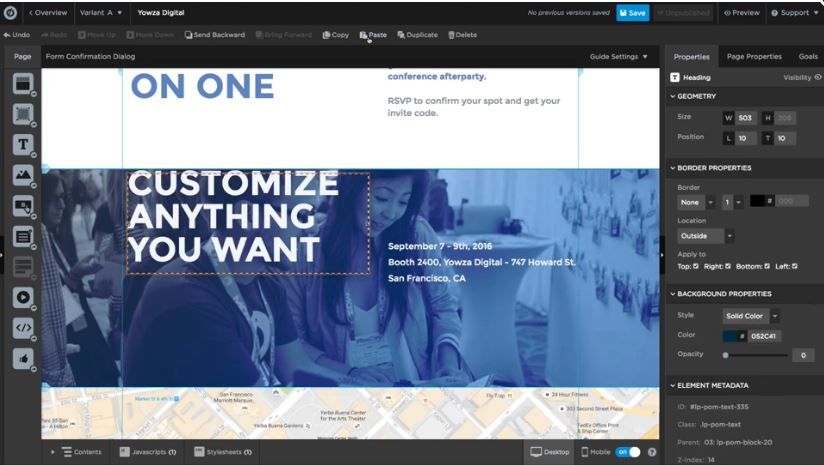Click Move Up in the toolbar
Image resolution: width=824 pixels, height=465 pixels.
pos(97,35)
